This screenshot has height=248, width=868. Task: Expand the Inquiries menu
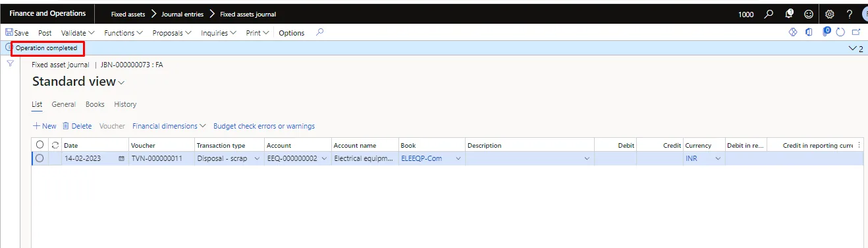219,32
